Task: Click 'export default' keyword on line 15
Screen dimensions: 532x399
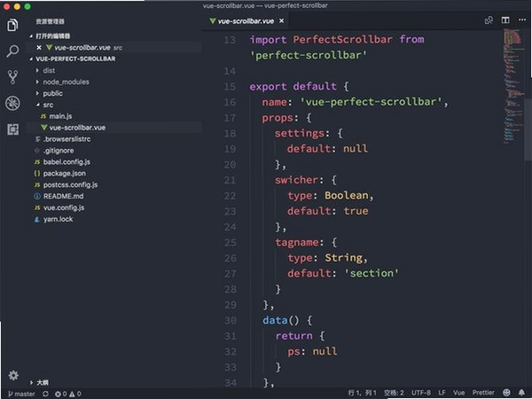Action: (293, 86)
